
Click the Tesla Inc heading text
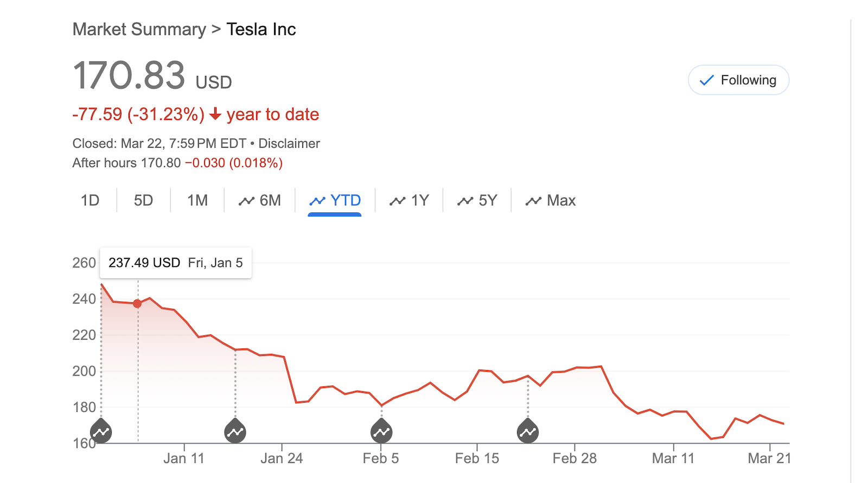(x=261, y=29)
